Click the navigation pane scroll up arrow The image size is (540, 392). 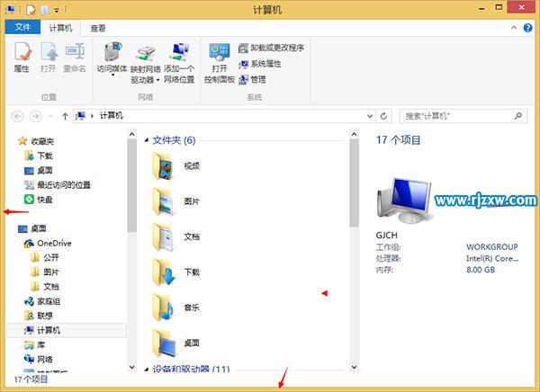[x=132, y=134]
